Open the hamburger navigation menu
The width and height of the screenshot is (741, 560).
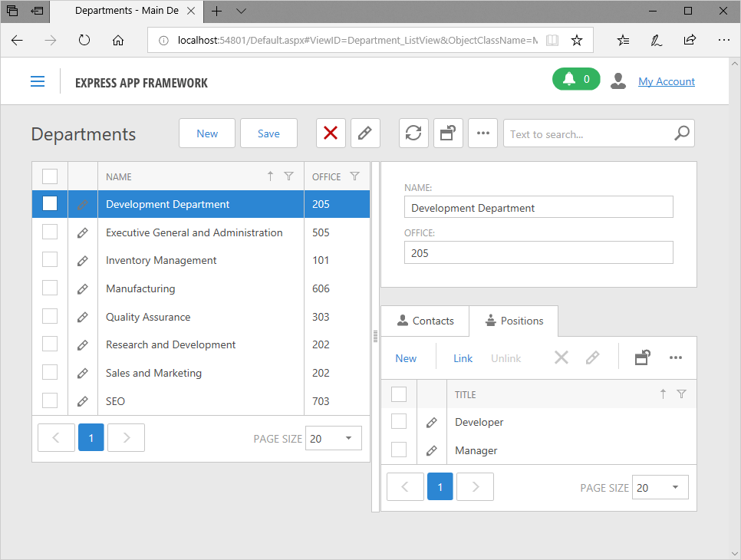pyautogui.click(x=38, y=81)
